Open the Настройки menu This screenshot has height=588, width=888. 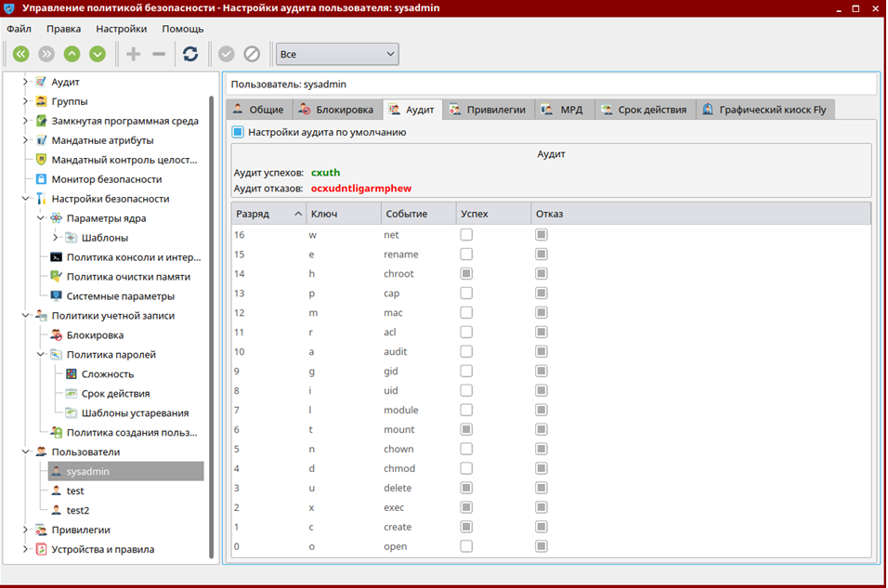(121, 29)
